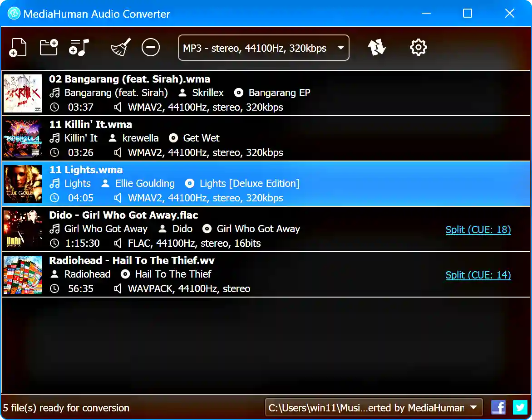Click album Lights [Deluxe Edition]

tap(249, 184)
